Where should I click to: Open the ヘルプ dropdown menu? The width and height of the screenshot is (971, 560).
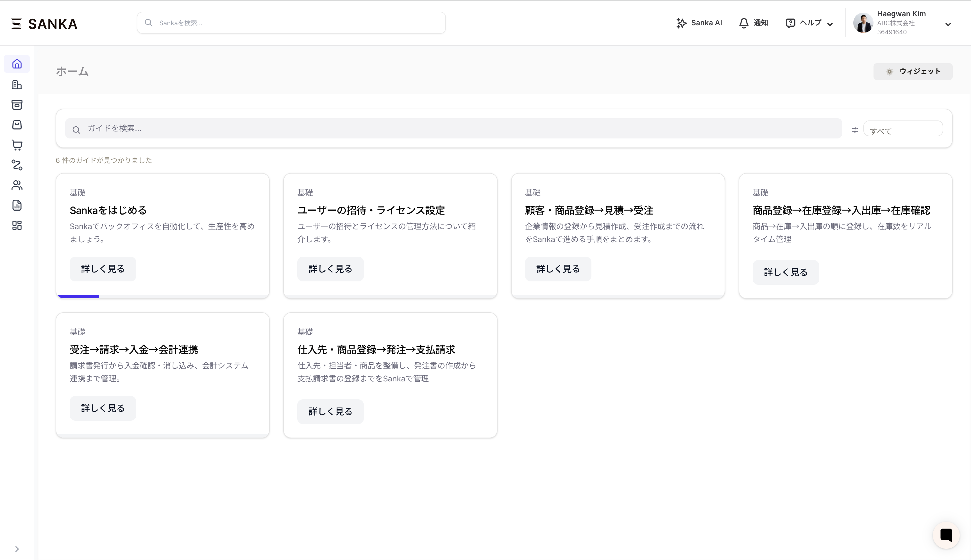point(809,23)
